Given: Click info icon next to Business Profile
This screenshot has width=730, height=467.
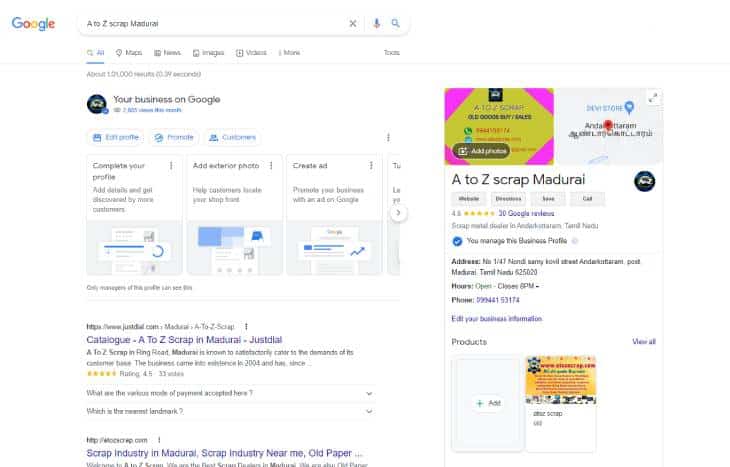Looking at the screenshot, I should click(x=575, y=241).
